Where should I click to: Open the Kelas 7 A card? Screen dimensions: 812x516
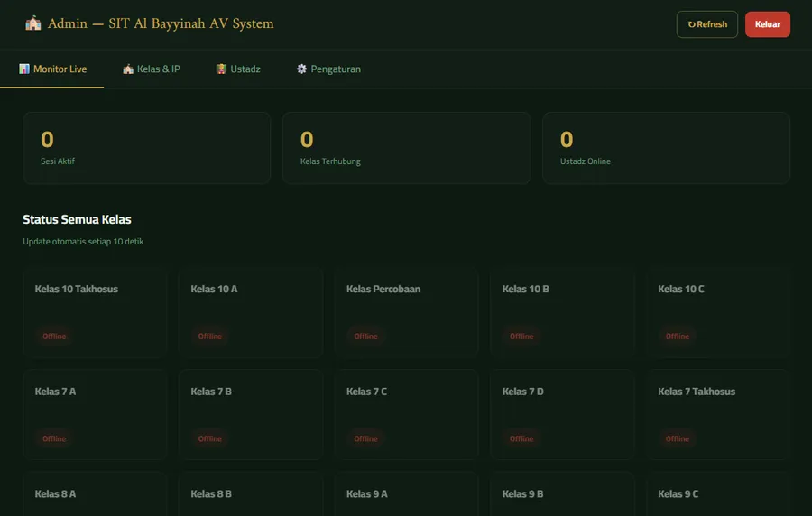coord(95,415)
